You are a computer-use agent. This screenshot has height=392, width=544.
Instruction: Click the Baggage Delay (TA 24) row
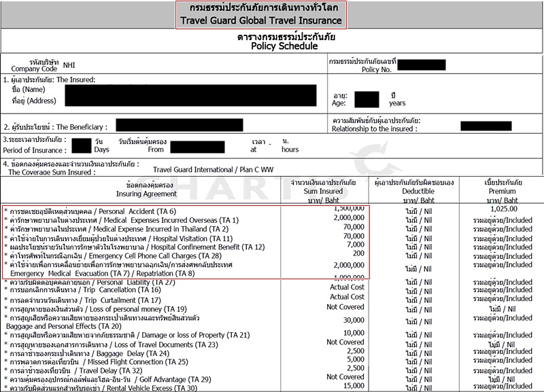[x=87, y=353]
